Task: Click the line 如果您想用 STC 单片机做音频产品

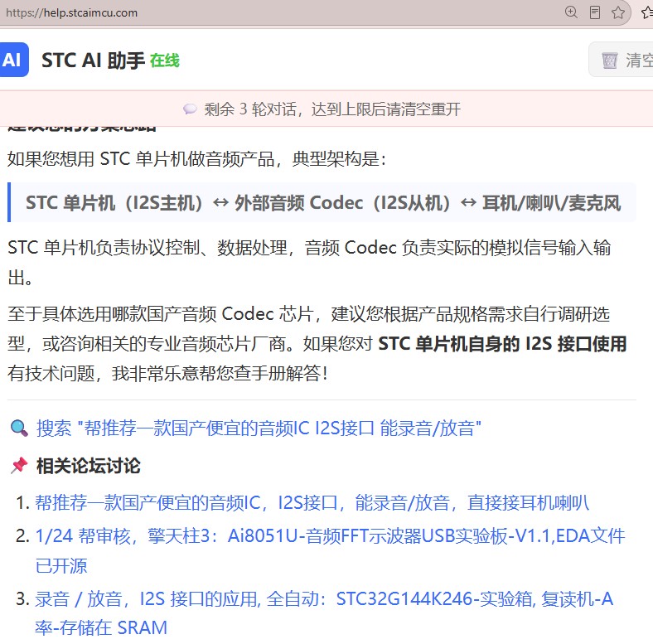Action: pos(196,158)
